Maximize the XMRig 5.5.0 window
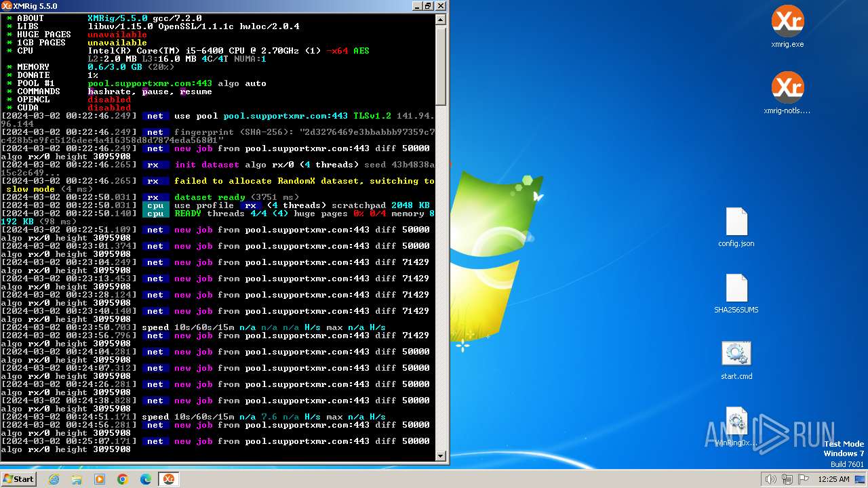The height and width of the screenshot is (488, 868). [x=428, y=5]
